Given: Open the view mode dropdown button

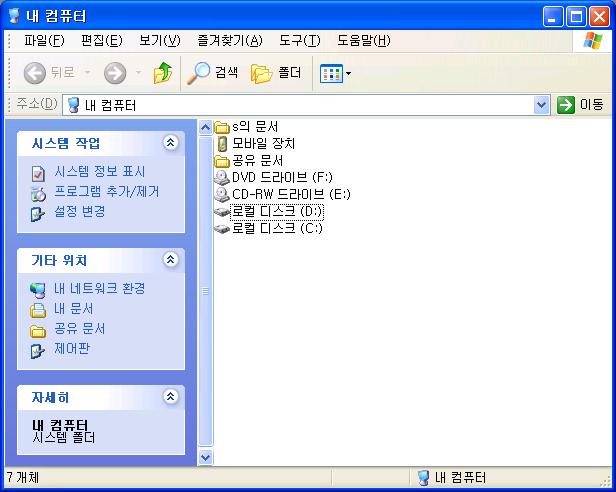Looking at the screenshot, I should [335, 73].
